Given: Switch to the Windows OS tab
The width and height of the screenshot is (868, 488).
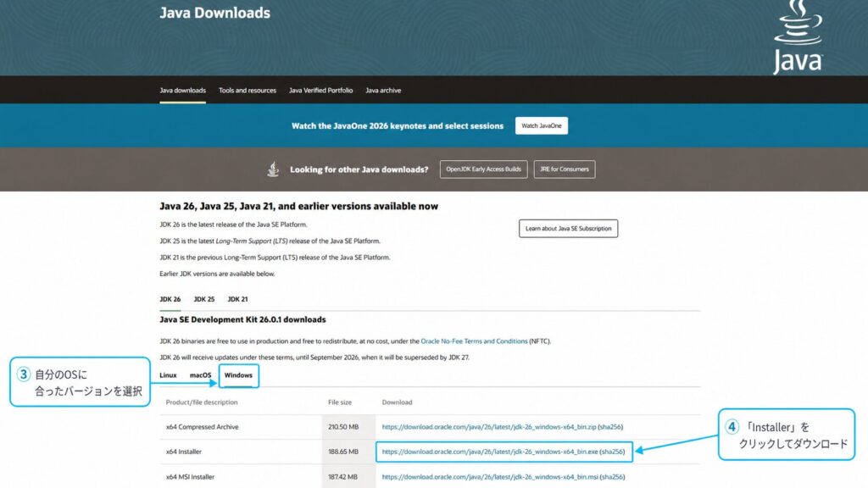Looking at the screenshot, I should (x=238, y=375).
